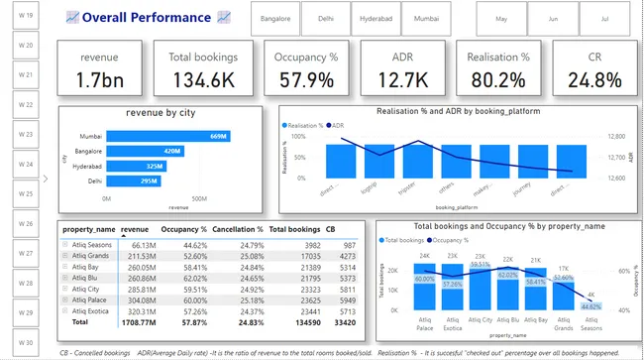The width and height of the screenshot is (644, 360).
Task: Select week W 20 slicer
Action: [26, 46]
